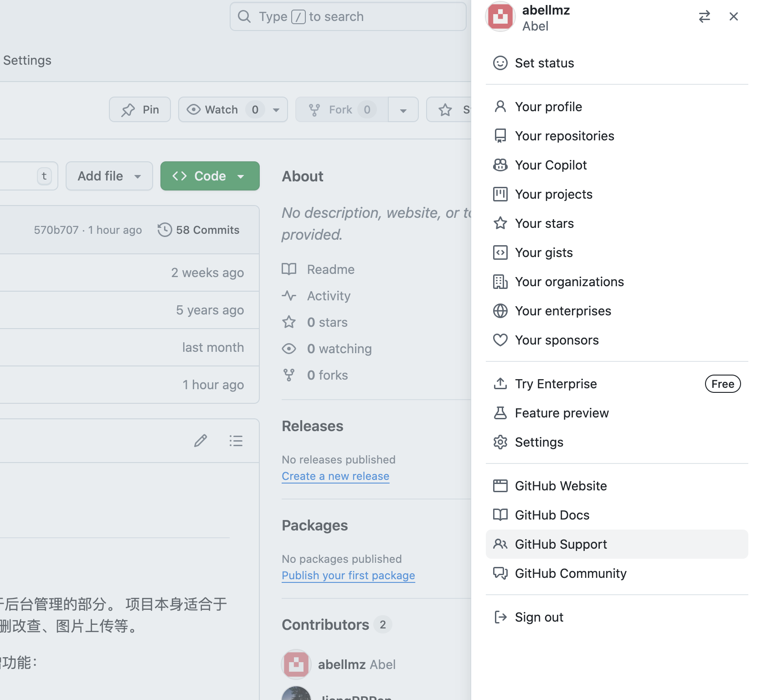This screenshot has width=762, height=700.
Task: Open GitHub Community
Action: 617,573
